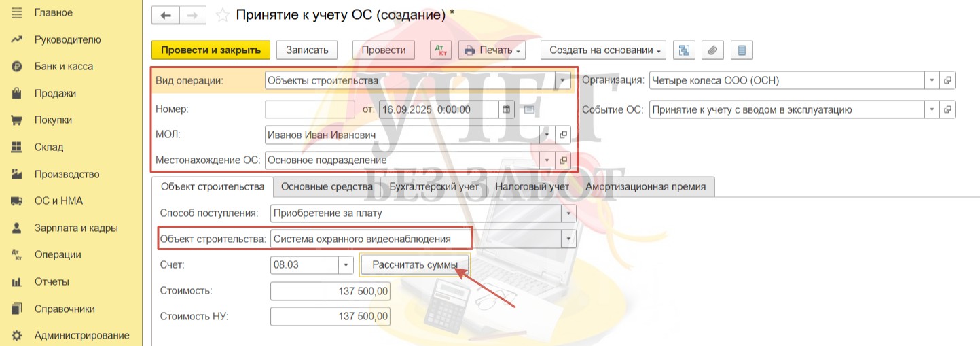
Task: Open the Печать dropdown menu
Action: [x=492, y=50]
